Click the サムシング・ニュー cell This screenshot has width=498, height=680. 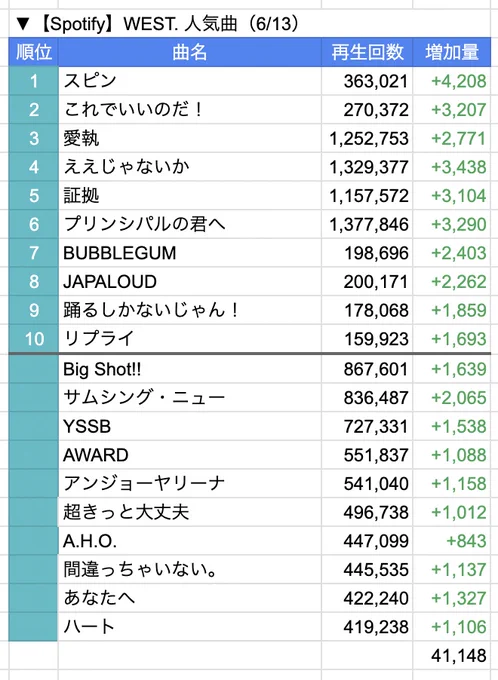(x=190, y=398)
